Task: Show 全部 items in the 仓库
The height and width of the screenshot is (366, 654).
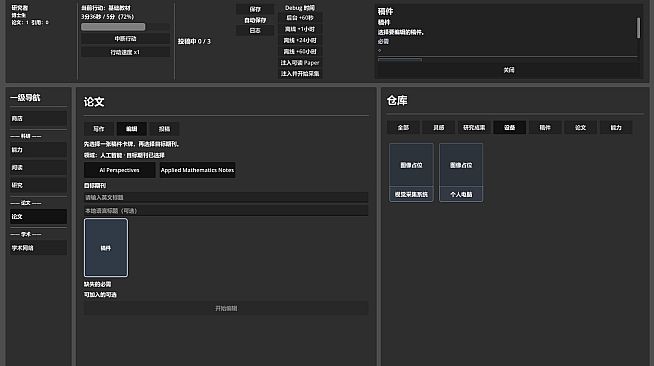Action: pyautogui.click(x=403, y=128)
